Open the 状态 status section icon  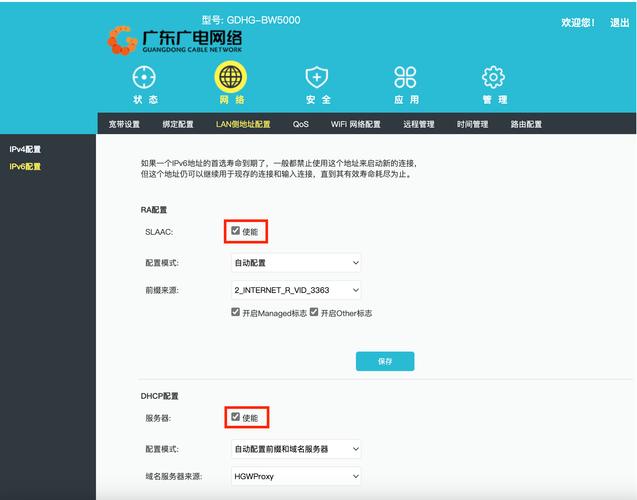click(144, 77)
